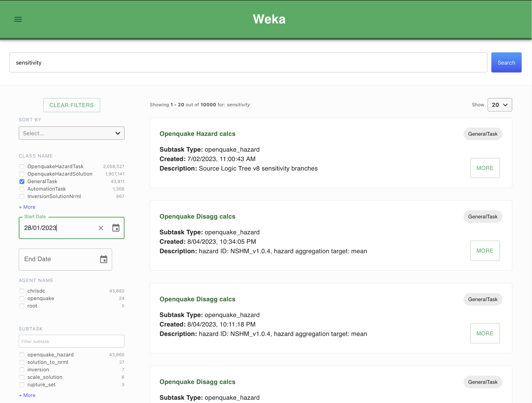Open the Sort By select dropdown
The image size is (532, 403).
pos(71,133)
